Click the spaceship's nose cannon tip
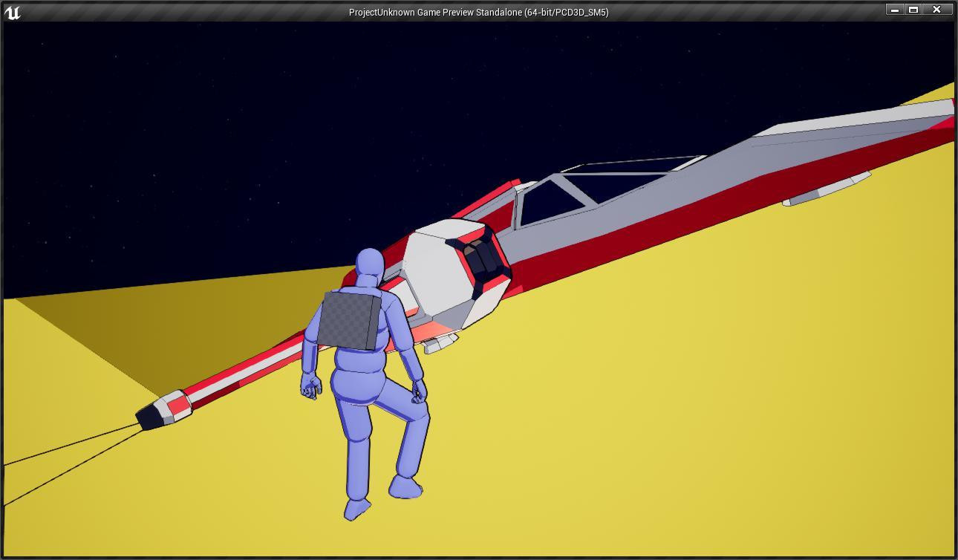The width and height of the screenshot is (958, 560). point(163,411)
